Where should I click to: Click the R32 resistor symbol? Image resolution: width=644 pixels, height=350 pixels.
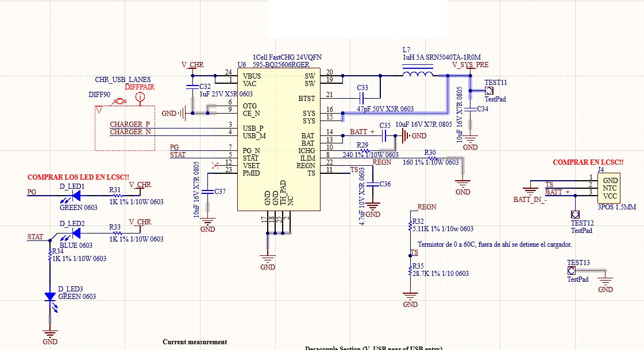410,226
